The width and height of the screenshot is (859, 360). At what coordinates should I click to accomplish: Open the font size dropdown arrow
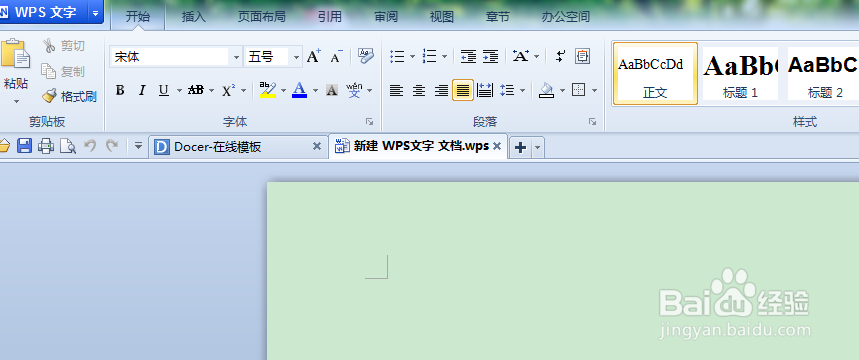tap(296, 57)
